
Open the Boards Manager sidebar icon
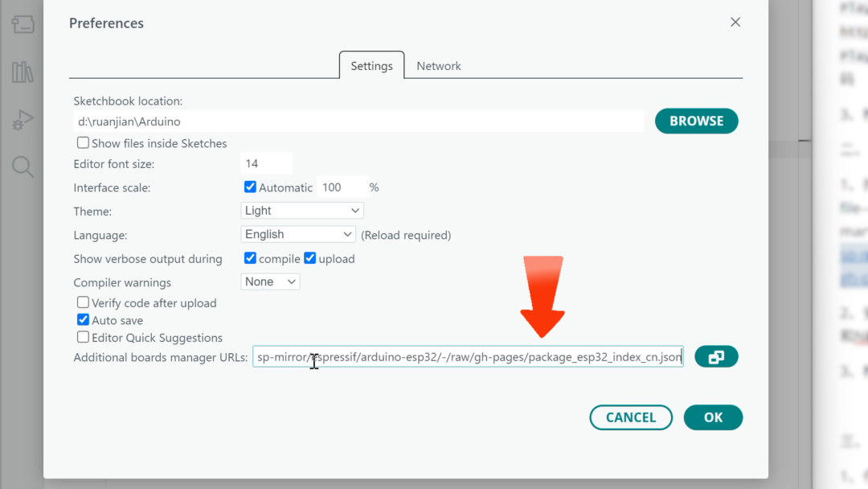pos(23,24)
